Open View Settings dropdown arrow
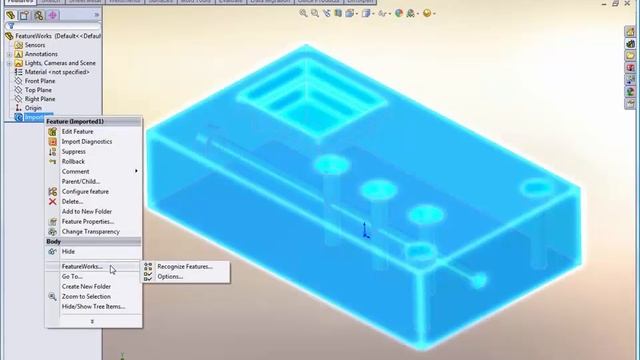Image resolution: width=640 pixels, height=360 pixels. tap(434, 14)
